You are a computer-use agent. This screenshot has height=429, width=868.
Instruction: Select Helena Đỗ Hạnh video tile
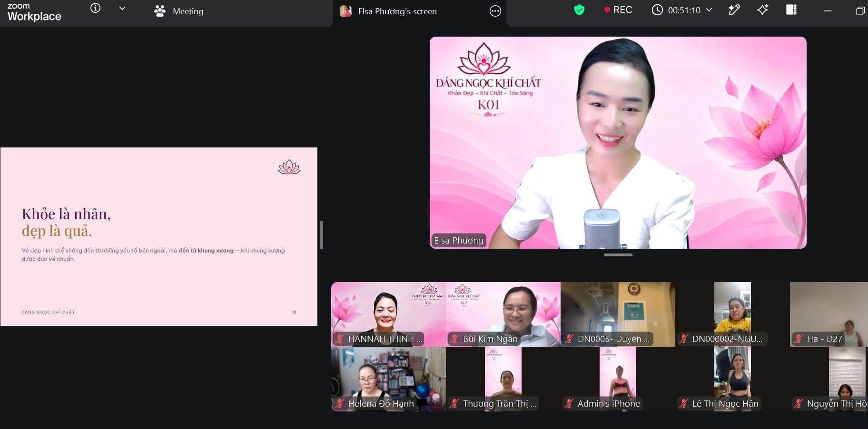coord(388,379)
